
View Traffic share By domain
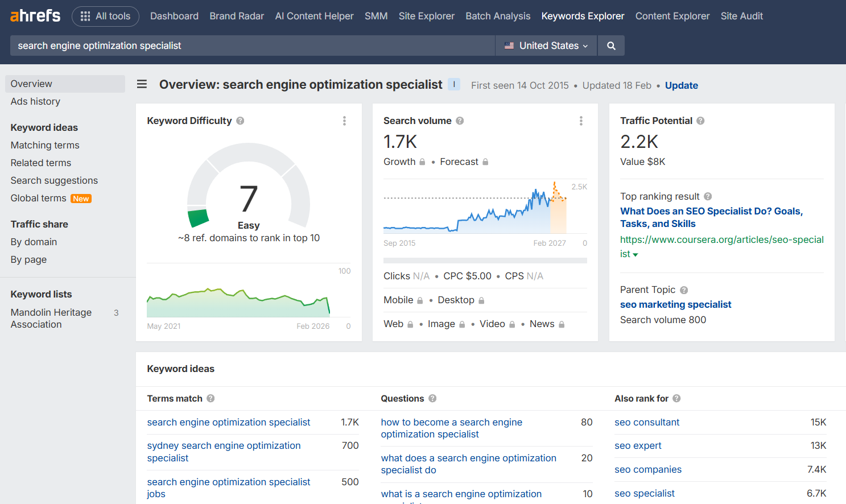tap(34, 242)
